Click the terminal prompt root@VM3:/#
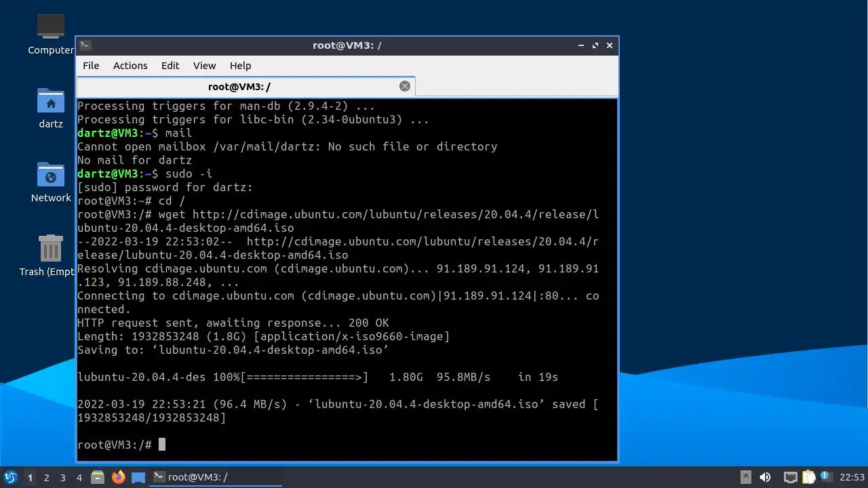The height and width of the screenshot is (488, 868). 115,445
